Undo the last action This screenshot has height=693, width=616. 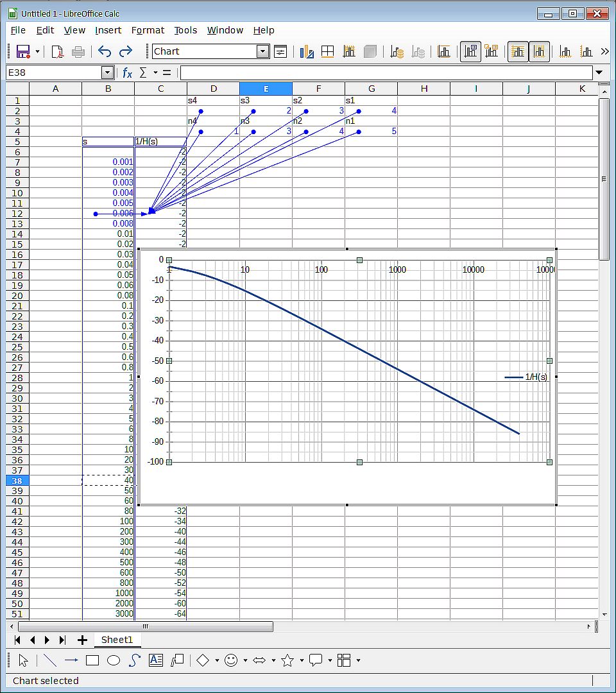105,52
